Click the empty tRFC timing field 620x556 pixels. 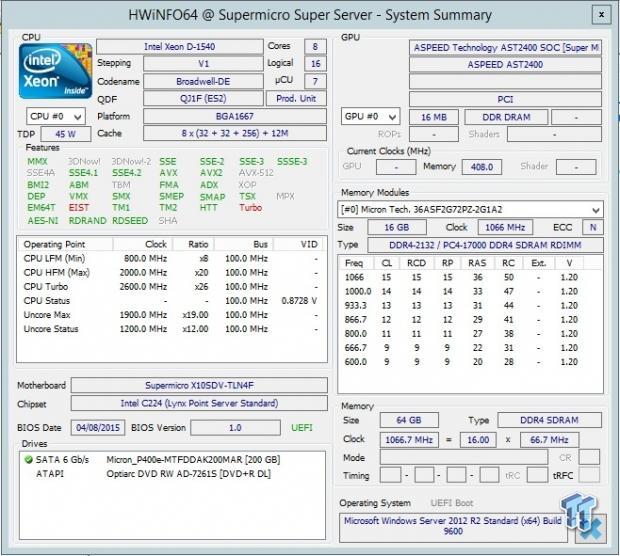pyautogui.click(x=589, y=475)
